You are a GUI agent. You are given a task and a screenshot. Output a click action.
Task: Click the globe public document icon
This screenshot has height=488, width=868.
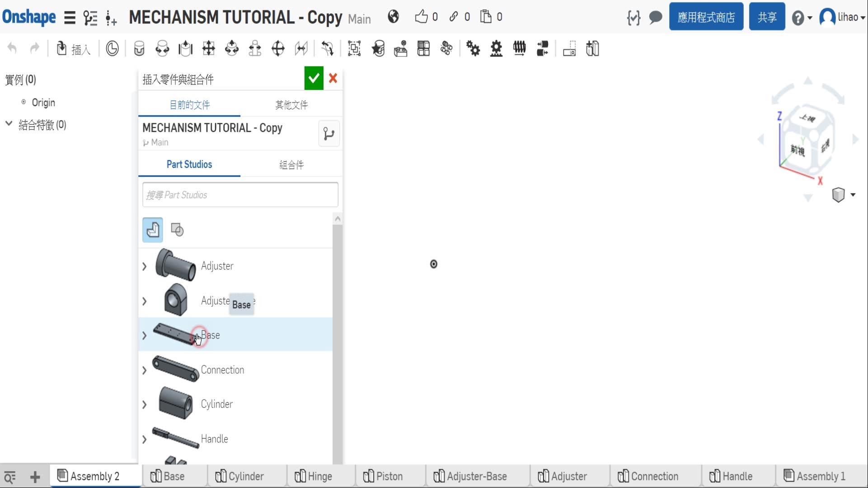(x=394, y=17)
